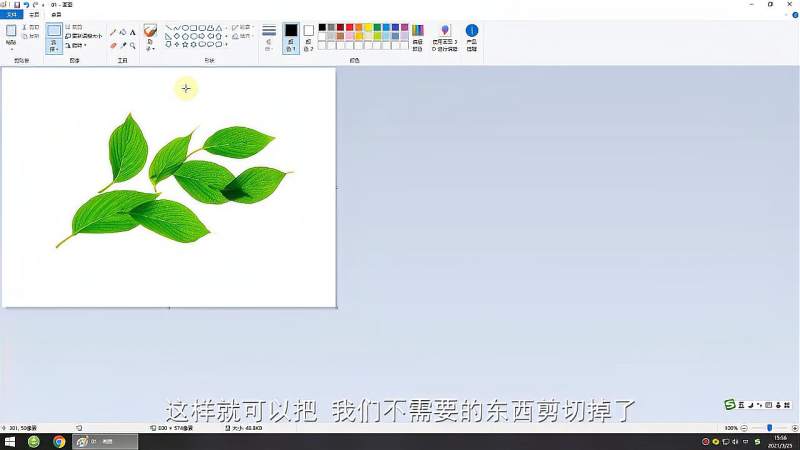This screenshot has width=800, height=450.
Task: Open the shape Fill dropdown
Action: [243, 36]
